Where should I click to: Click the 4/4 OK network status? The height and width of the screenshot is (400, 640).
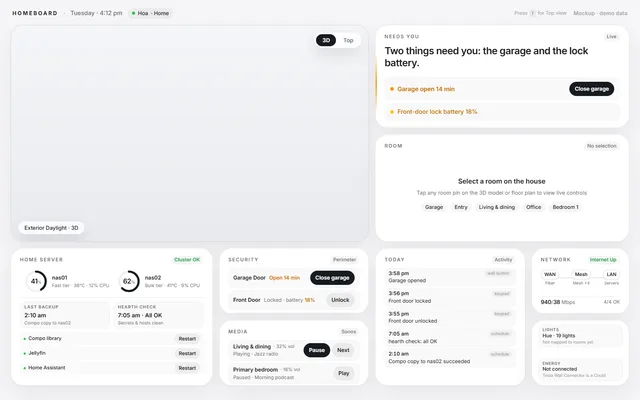(611, 302)
